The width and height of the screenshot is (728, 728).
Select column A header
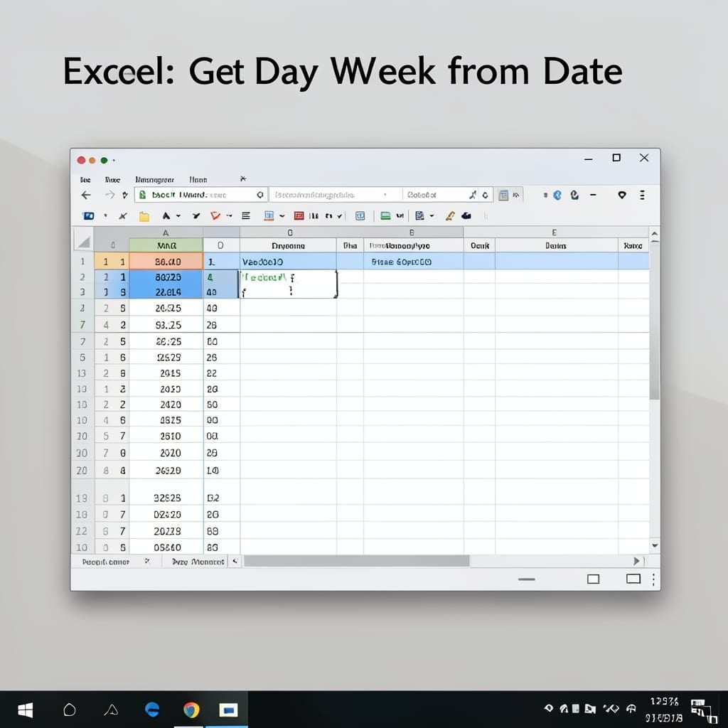[x=166, y=232]
